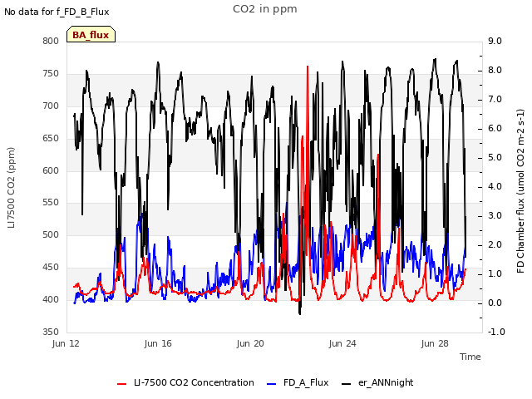Click the 700 left axis value

[x=51, y=106]
